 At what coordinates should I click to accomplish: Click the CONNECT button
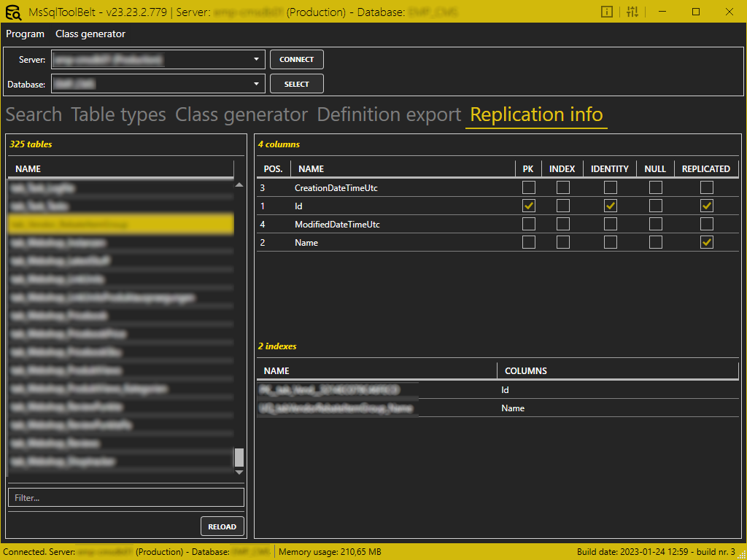[297, 60]
